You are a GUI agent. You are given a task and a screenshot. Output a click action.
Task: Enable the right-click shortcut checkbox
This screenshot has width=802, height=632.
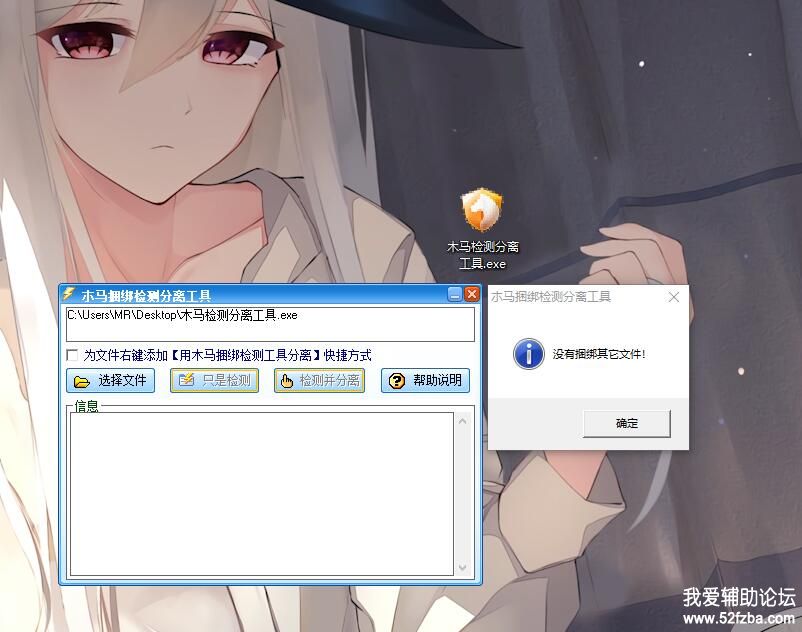coord(72,355)
